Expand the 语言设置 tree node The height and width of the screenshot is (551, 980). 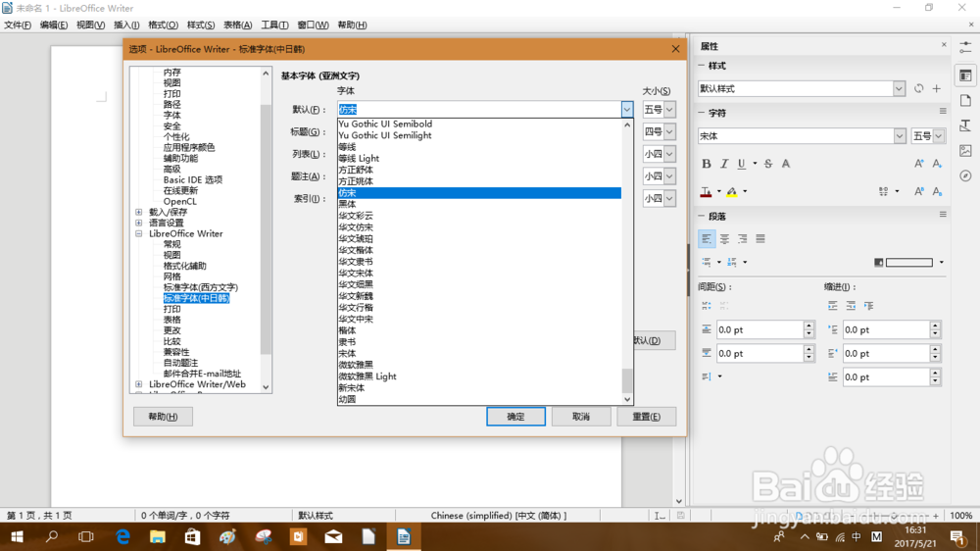click(x=139, y=223)
